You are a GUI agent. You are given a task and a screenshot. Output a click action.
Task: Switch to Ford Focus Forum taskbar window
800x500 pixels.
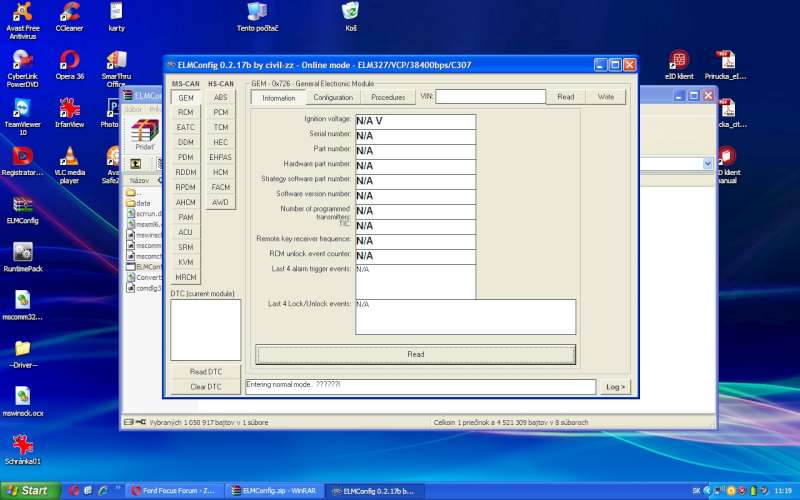point(171,491)
